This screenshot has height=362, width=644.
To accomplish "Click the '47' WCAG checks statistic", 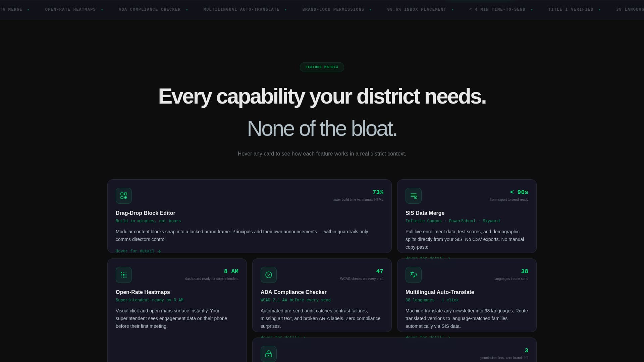I will coord(380,271).
